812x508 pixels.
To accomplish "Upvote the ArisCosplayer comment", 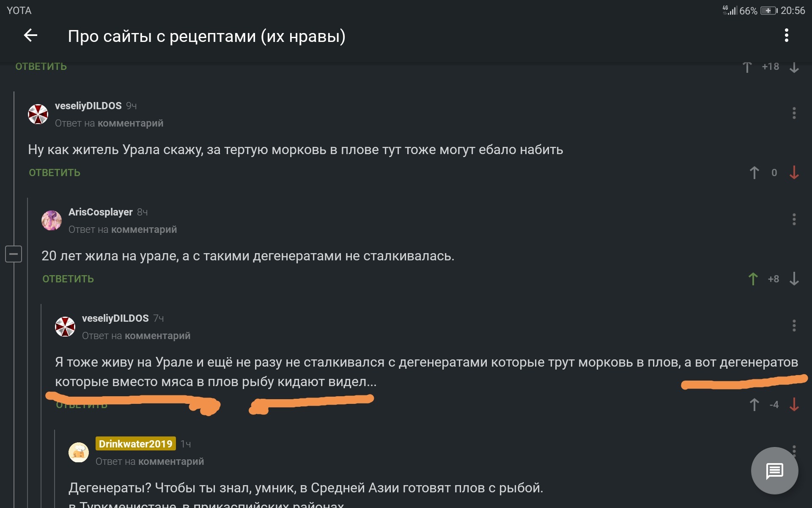I will pyautogui.click(x=753, y=279).
